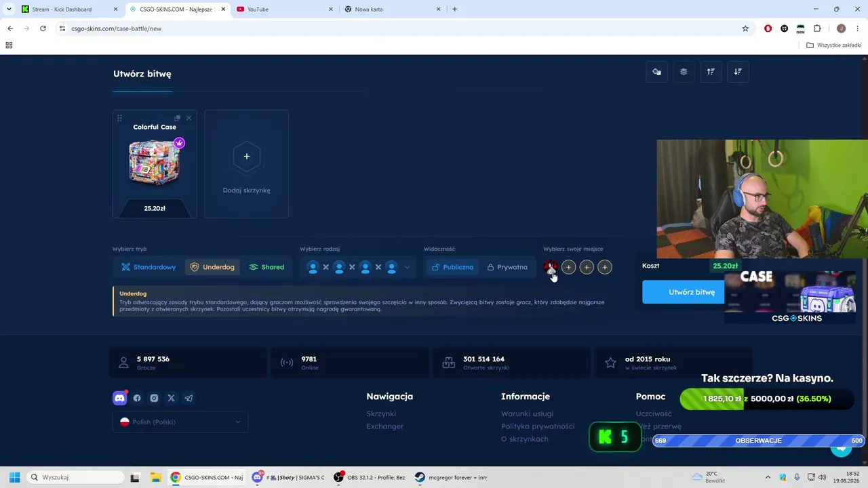Image resolution: width=868 pixels, height=488 pixels.
Task: Pick the fourth seat plus slot
Action: point(605,267)
